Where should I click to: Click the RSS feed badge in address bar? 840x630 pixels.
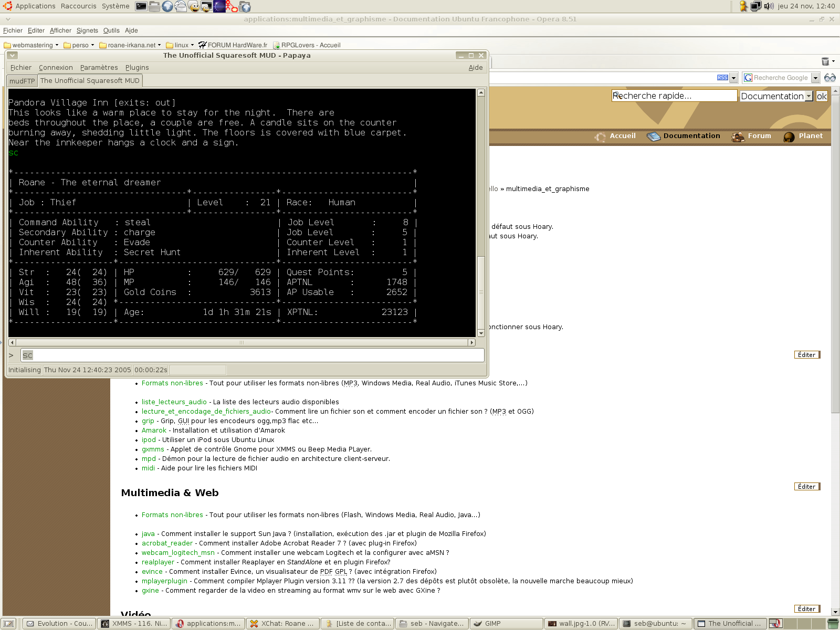pos(722,78)
